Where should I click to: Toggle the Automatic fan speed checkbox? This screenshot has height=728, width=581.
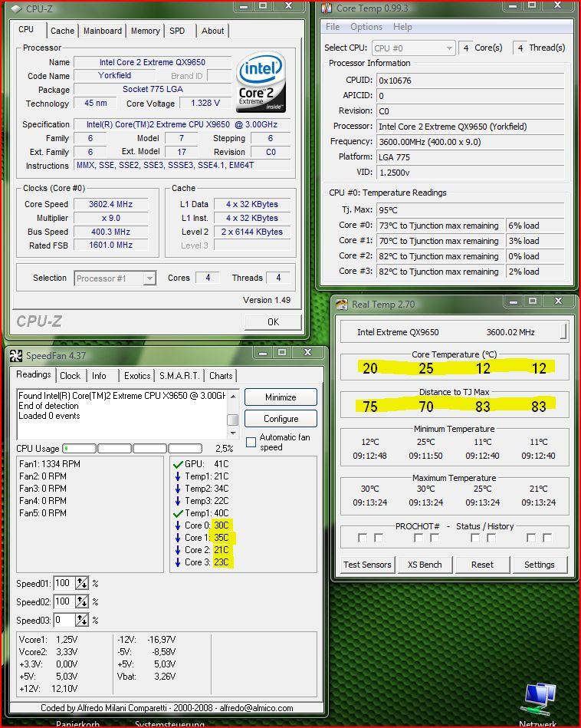pyautogui.click(x=251, y=442)
